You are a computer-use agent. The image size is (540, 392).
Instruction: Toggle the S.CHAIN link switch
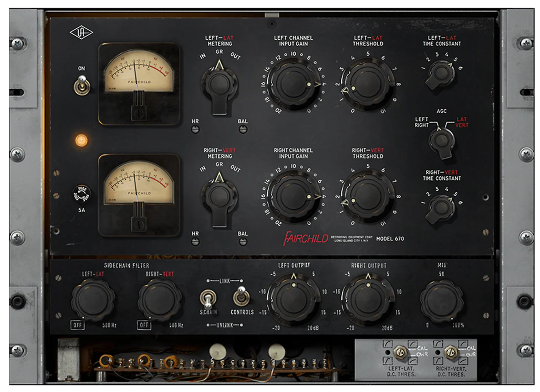point(208,299)
